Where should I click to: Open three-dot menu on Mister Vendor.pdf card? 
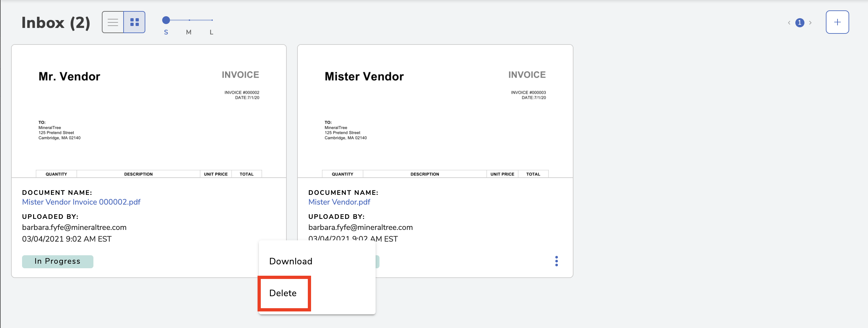click(556, 261)
